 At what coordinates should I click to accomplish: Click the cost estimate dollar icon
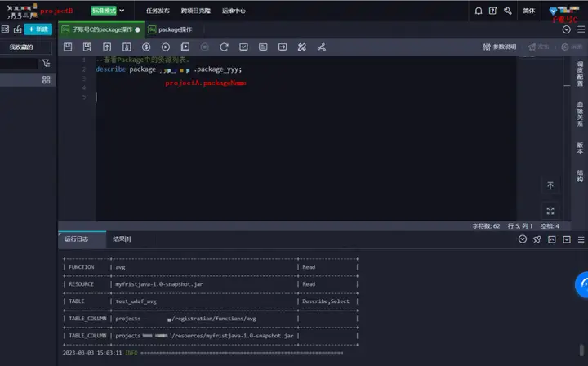click(x=146, y=47)
